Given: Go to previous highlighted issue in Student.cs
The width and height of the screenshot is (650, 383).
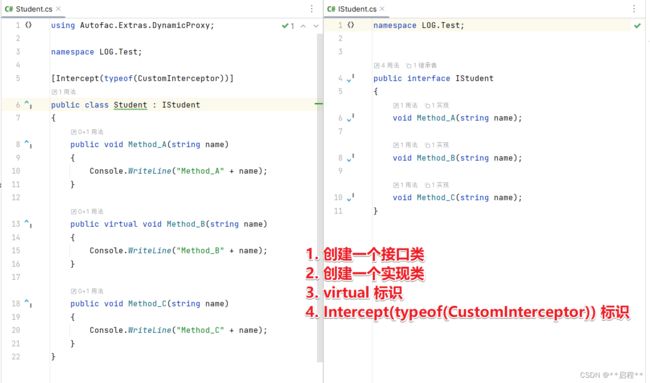Looking at the screenshot, I should tap(303, 26).
